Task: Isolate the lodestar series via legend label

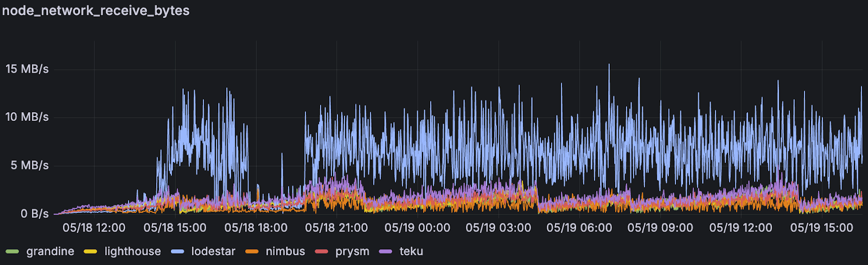Action: (x=213, y=251)
